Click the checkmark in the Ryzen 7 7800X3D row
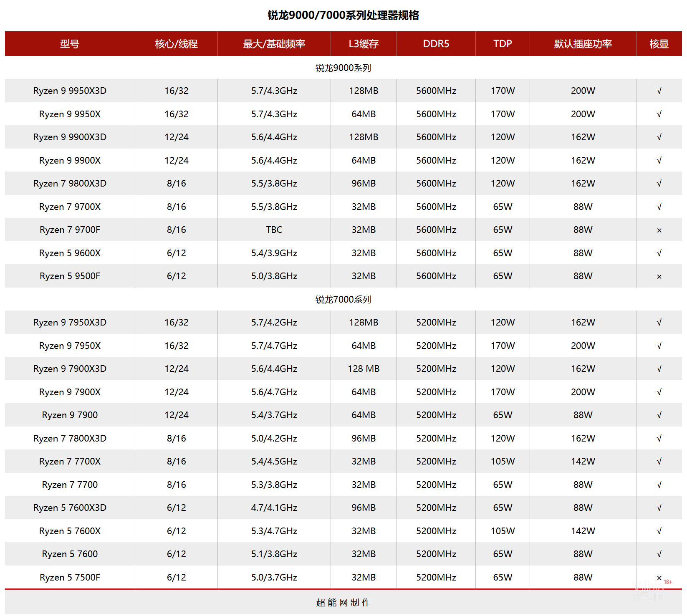The width and height of the screenshot is (687, 616). coord(659,438)
